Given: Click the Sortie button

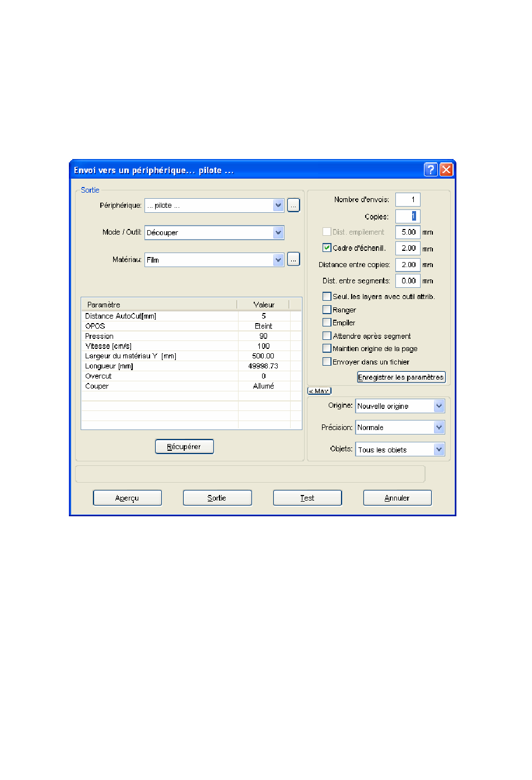Looking at the screenshot, I should tap(217, 498).
